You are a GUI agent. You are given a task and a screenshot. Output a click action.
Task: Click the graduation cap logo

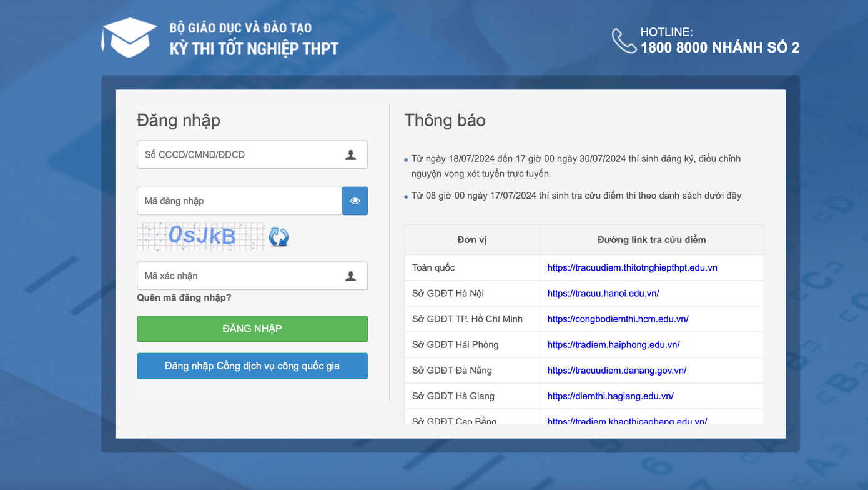(x=129, y=37)
